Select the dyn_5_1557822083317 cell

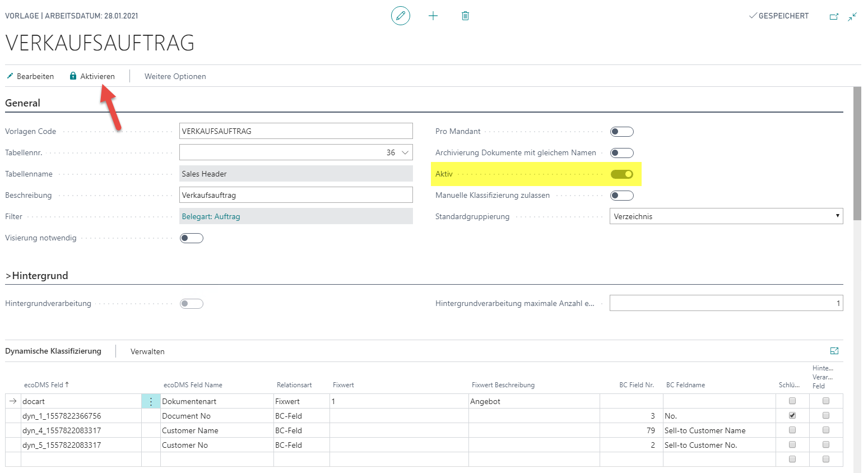pos(81,445)
